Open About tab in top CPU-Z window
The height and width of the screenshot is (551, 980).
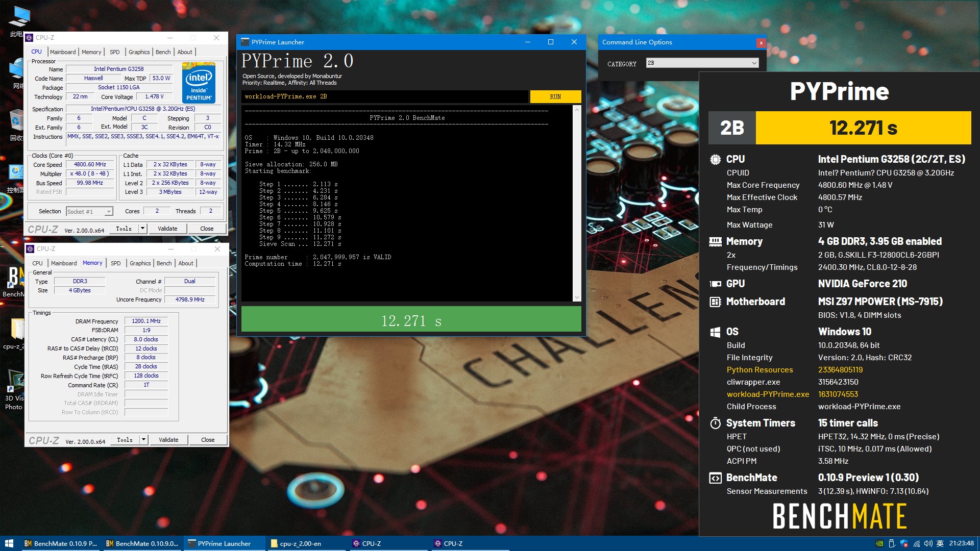185,52
